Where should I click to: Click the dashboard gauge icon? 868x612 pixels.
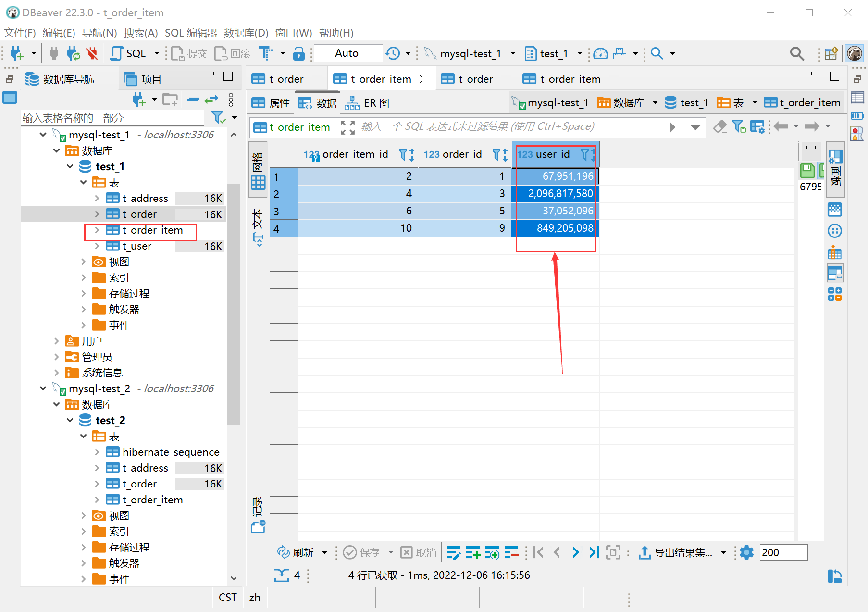[x=600, y=53]
